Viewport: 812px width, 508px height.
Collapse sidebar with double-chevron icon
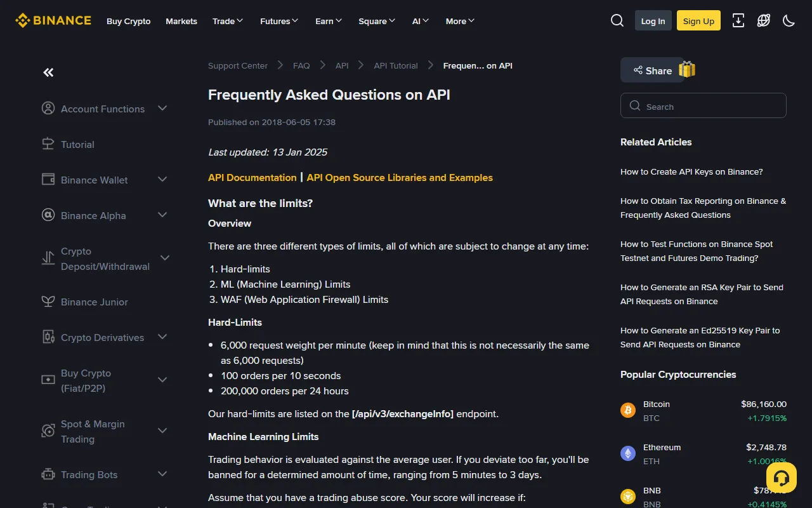tap(48, 72)
